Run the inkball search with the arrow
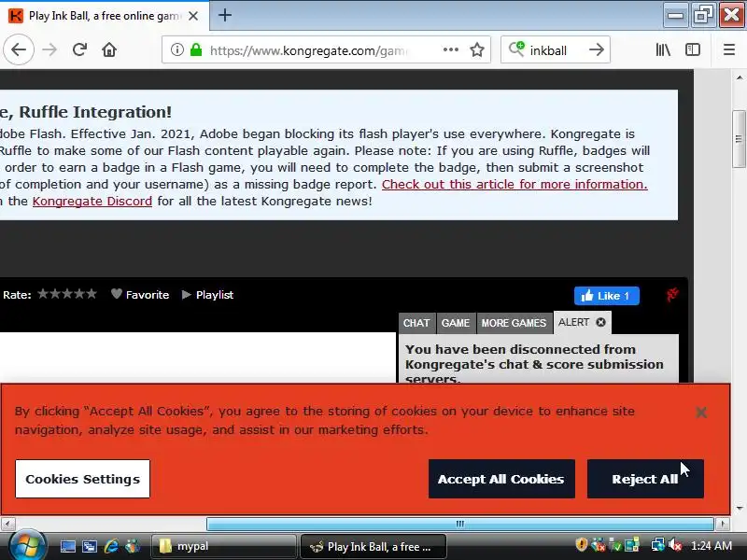Image resolution: width=747 pixels, height=560 pixels. [597, 49]
